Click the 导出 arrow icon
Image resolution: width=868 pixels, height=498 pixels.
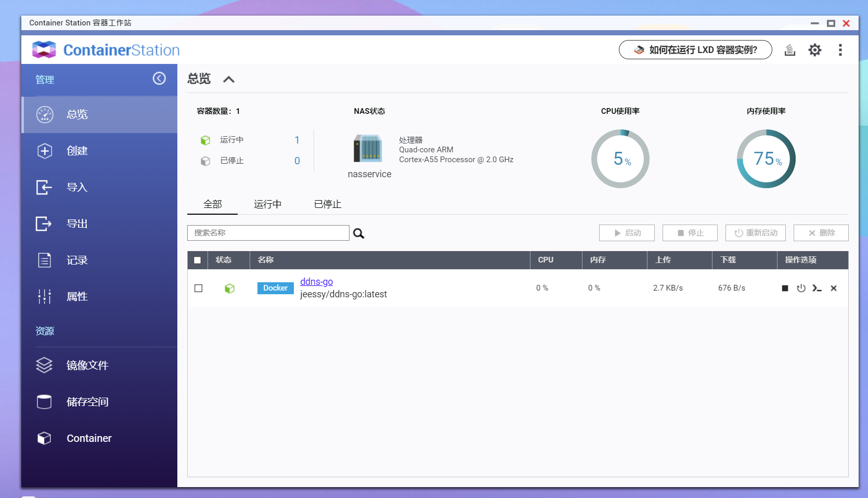tap(44, 224)
